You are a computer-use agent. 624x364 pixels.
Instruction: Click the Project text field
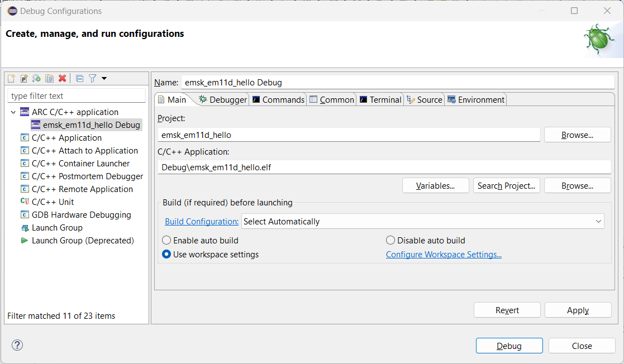(349, 135)
